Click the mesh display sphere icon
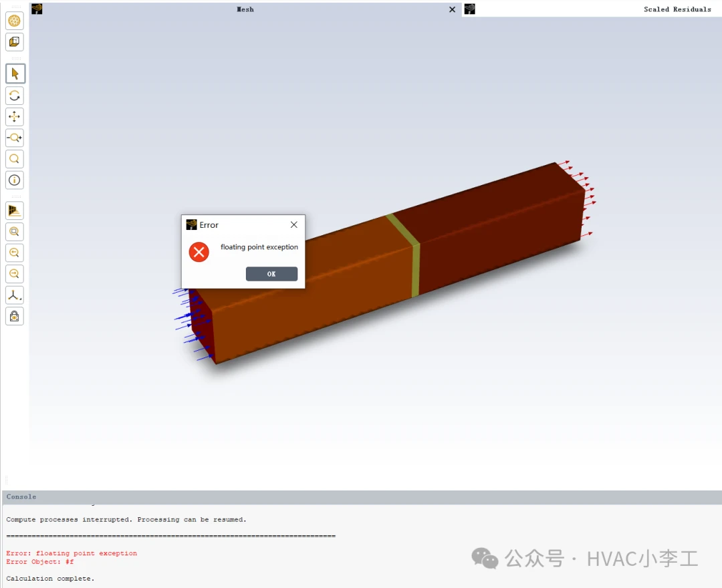 click(x=15, y=21)
